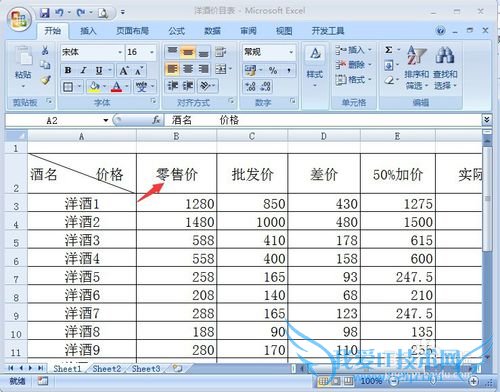500x392 pixels.
Task: Activate the Format Painter brush
Action: point(45,80)
